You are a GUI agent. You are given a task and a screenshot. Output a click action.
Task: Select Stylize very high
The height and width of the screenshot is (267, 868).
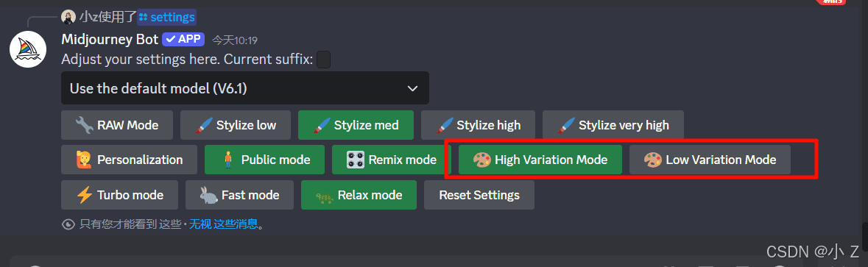click(x=613, y=125)
